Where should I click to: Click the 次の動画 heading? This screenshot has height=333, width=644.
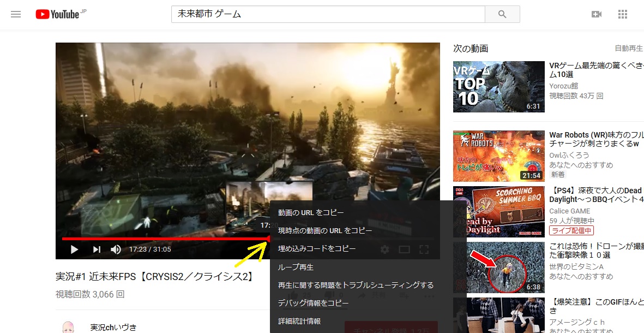[471, 49]
